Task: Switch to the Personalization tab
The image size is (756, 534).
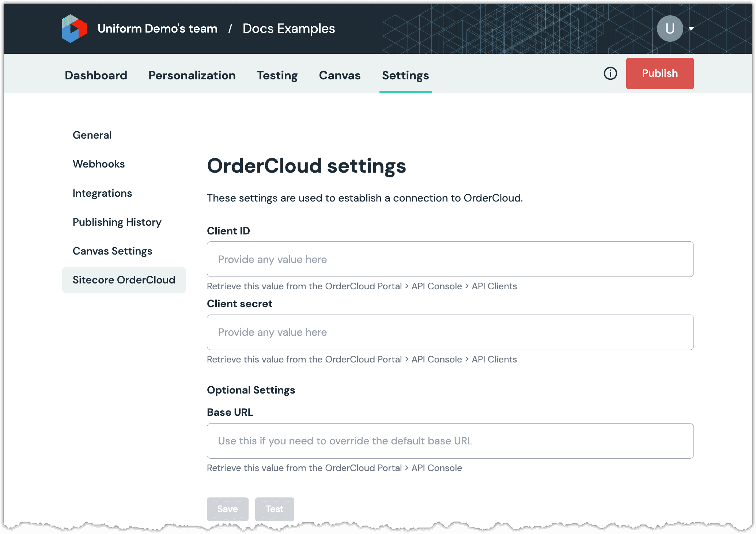Action: tap(192, 75)
